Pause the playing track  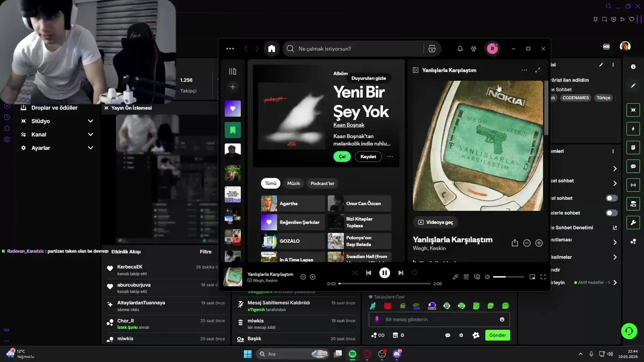(384, 273)
